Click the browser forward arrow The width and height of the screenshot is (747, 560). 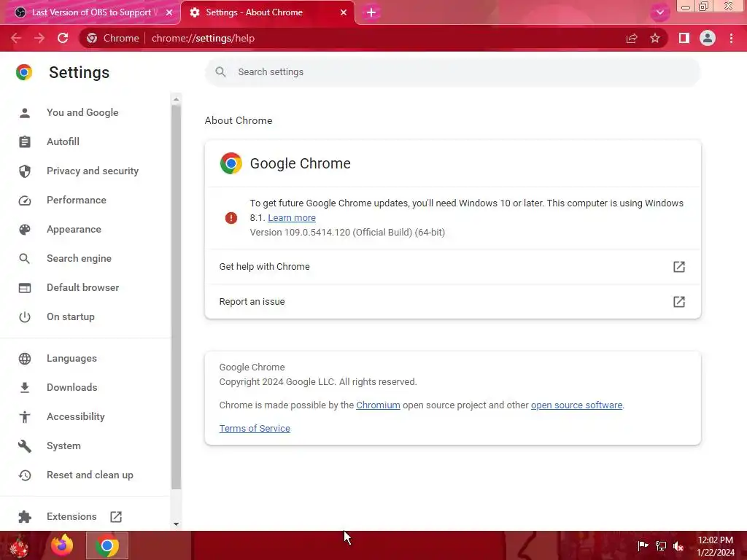point(39,38)
